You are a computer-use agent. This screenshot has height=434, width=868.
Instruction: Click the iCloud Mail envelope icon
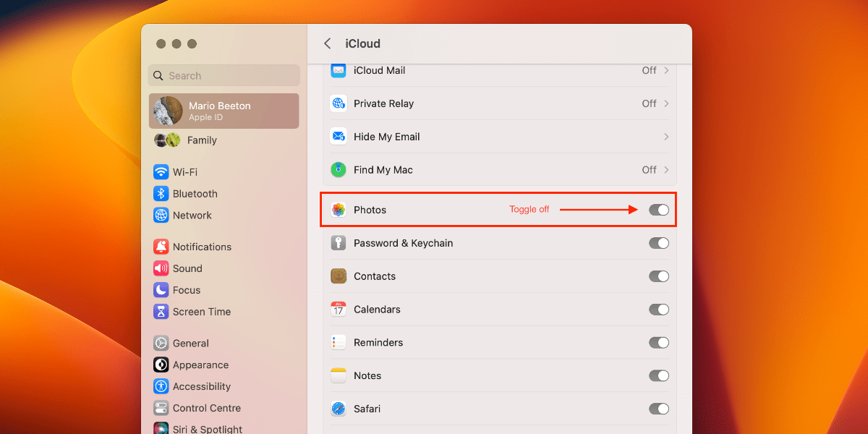338,70
